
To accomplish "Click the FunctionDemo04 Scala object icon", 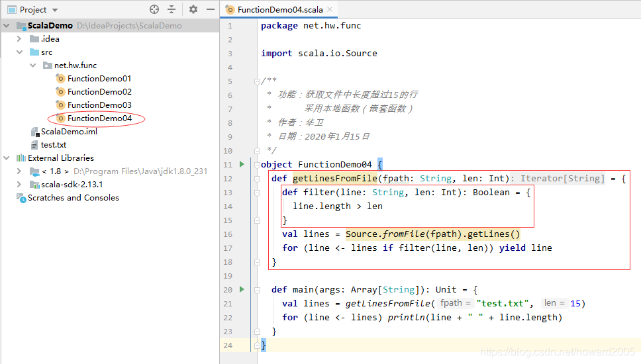I will pyautogui.click(x=60, y=118).
